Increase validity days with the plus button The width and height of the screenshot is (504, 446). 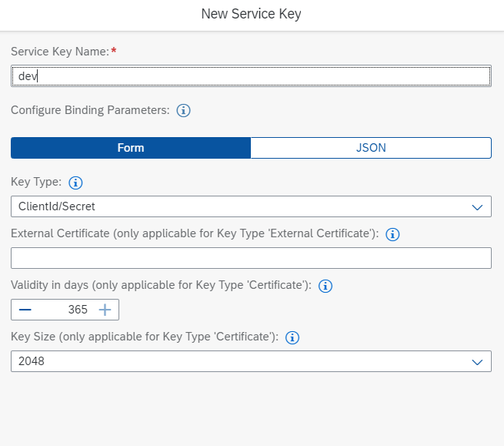point(105,310)
